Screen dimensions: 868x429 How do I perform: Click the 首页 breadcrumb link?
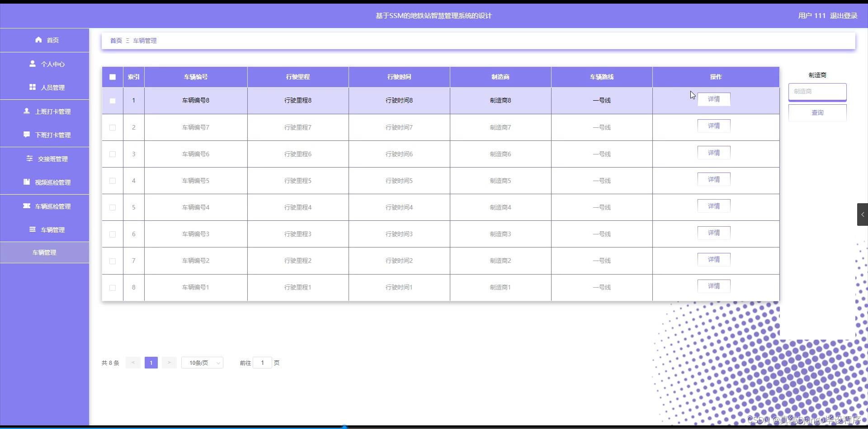coord(116,41)
